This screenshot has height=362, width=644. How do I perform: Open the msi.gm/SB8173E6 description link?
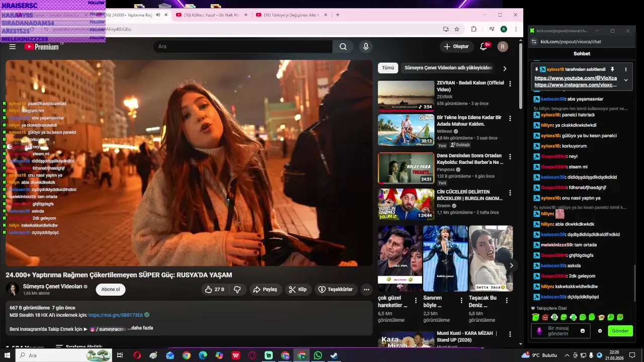tap(116, 315)
